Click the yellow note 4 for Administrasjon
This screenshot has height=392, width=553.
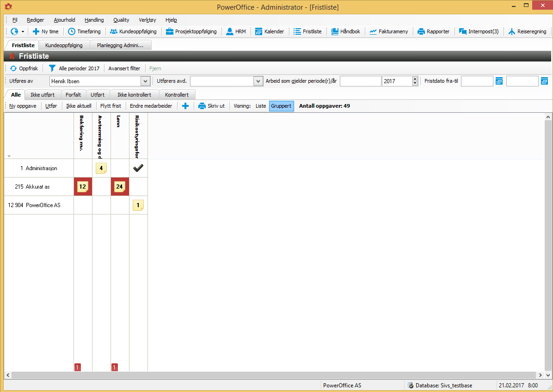pos(101,168)
